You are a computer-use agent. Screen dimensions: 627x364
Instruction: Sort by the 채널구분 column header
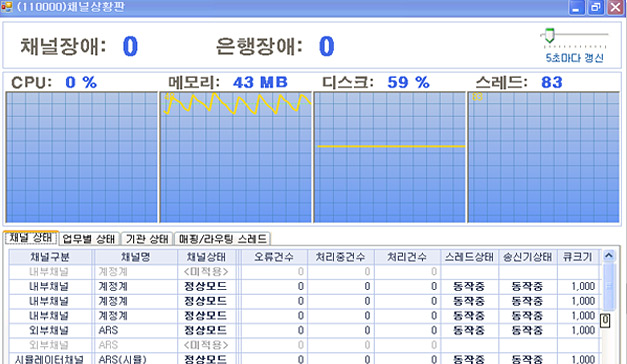pyautogui.click(x=50, y=257)
